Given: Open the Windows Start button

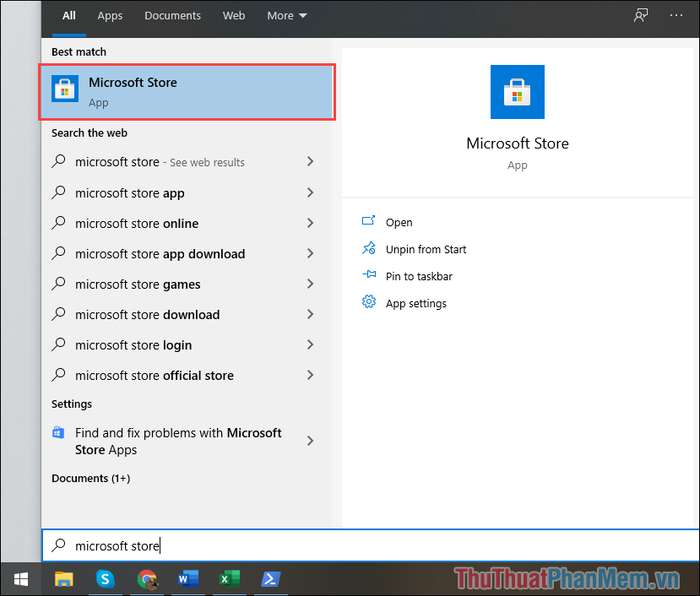Looking at the screenshot, I should pyautogui.click(x=21, y=579).
